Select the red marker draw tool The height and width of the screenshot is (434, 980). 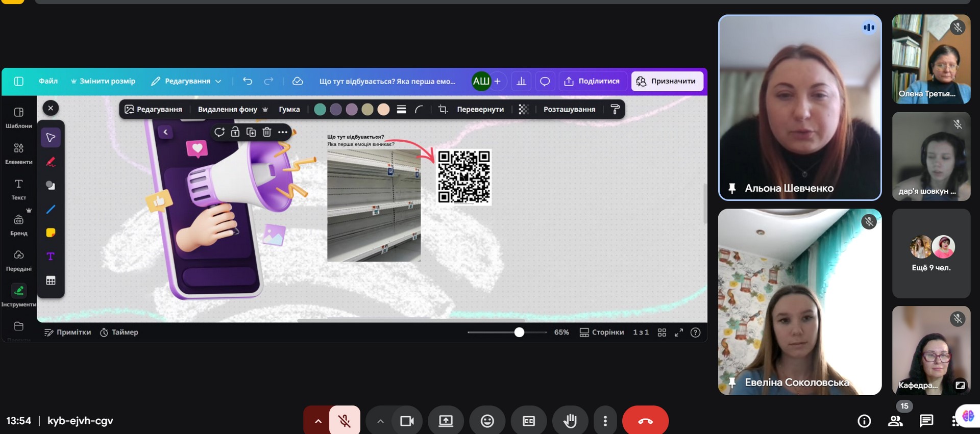pyautogui.click(x=51, y=162)
